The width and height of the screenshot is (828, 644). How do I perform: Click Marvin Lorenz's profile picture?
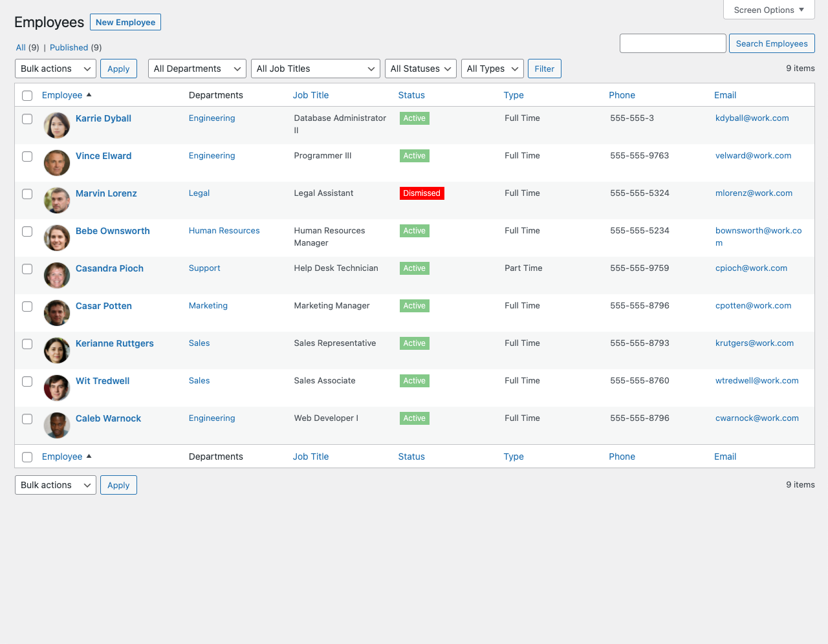[x=57, y=200]
